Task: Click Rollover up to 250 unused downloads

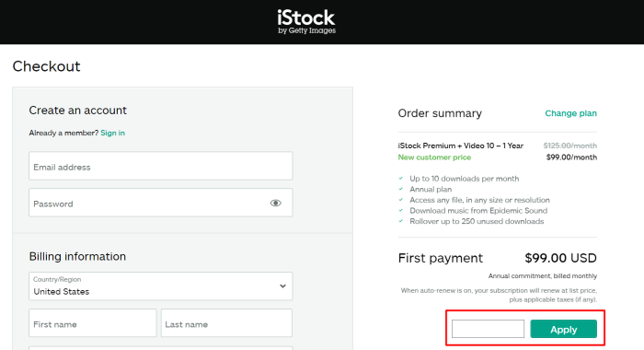Action: pyautogui.click(x=477, y=221)
